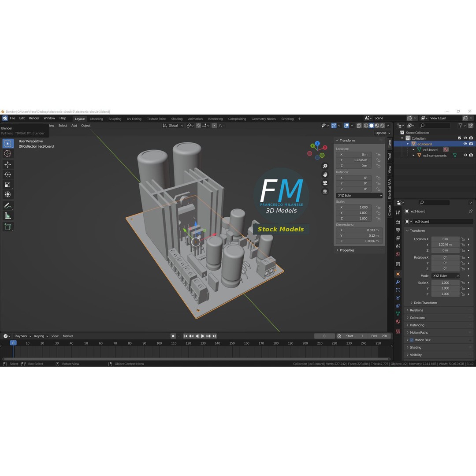Open the Render menu
This screenshot has height=476, width=476.
[x=34, y=118]
